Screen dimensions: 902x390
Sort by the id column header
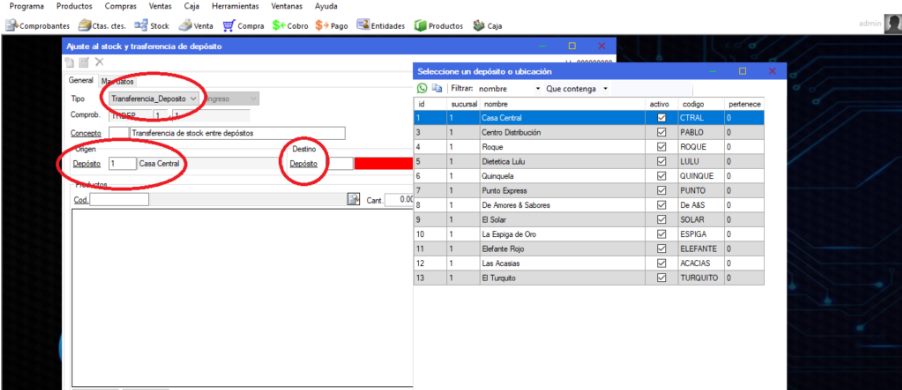coord(430,104)
